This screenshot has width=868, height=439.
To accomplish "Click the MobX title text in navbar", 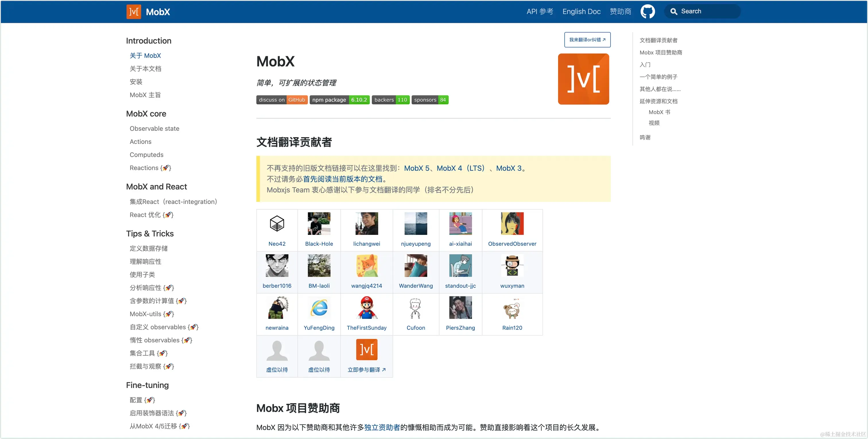I will pyautogui.click(x=158, y=12).
